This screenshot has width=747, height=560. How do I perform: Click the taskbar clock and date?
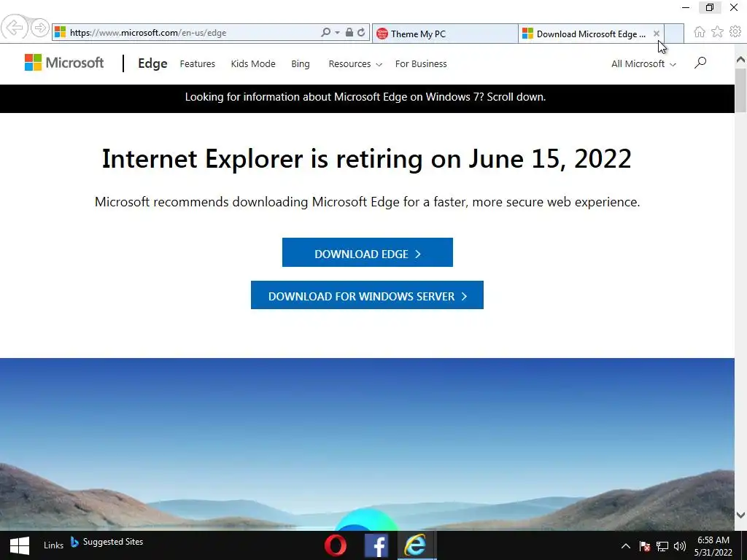coord(713,546)
